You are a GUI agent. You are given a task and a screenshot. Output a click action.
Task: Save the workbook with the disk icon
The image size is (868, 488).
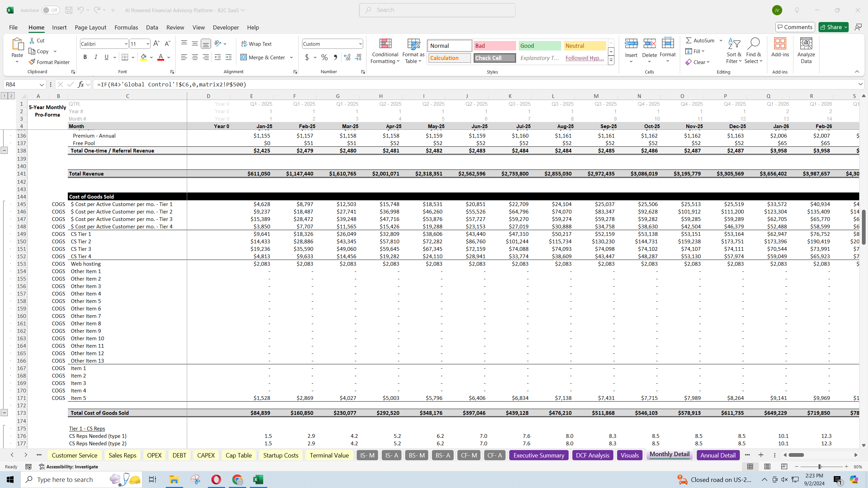tap(68, 10)
